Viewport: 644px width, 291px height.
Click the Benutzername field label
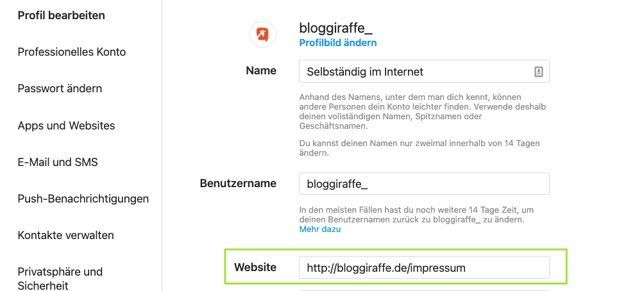click(x=238, y=183)
